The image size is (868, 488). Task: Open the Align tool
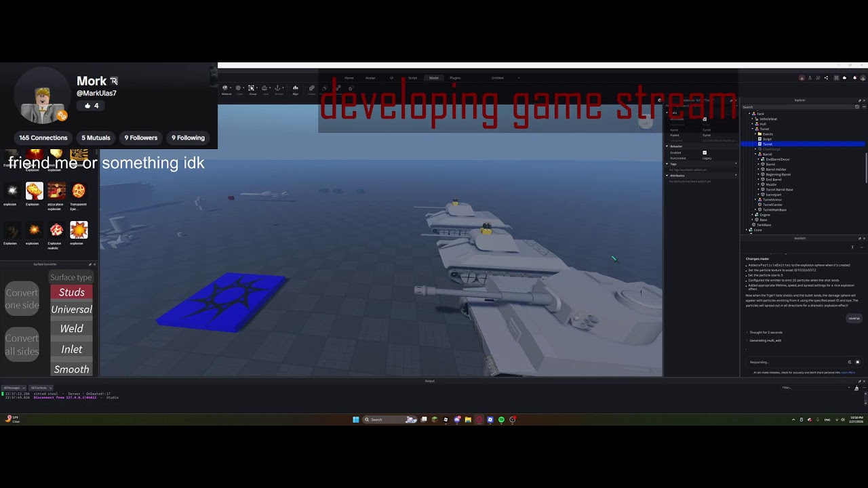295,90
